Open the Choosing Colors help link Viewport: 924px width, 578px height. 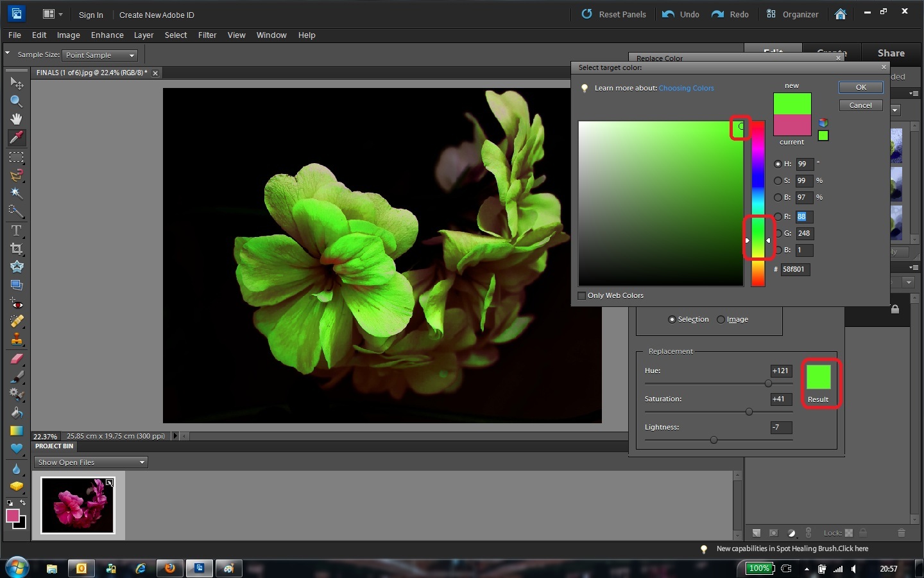point(687,88)
